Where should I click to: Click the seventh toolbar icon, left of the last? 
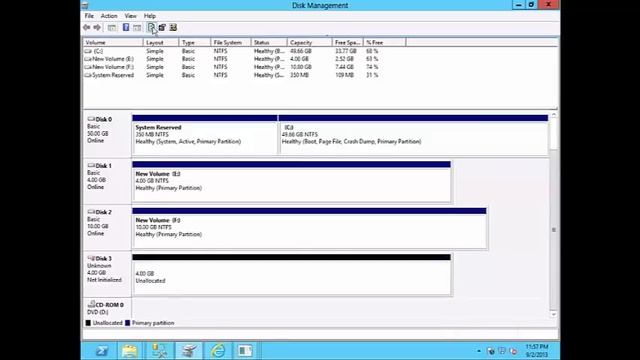(162, 27)
